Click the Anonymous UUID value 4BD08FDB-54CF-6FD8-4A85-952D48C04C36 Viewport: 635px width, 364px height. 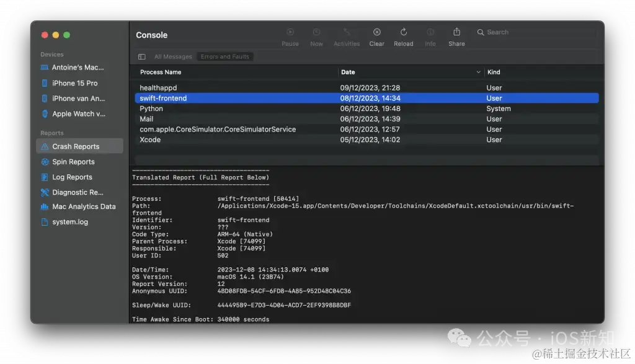click(284, 291)
